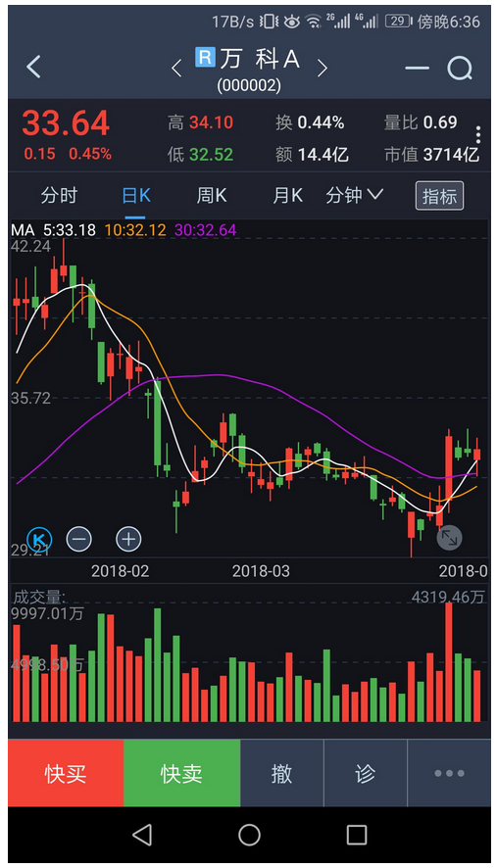
Task: Tap the back arrow in the header
Action: [33, 67]
